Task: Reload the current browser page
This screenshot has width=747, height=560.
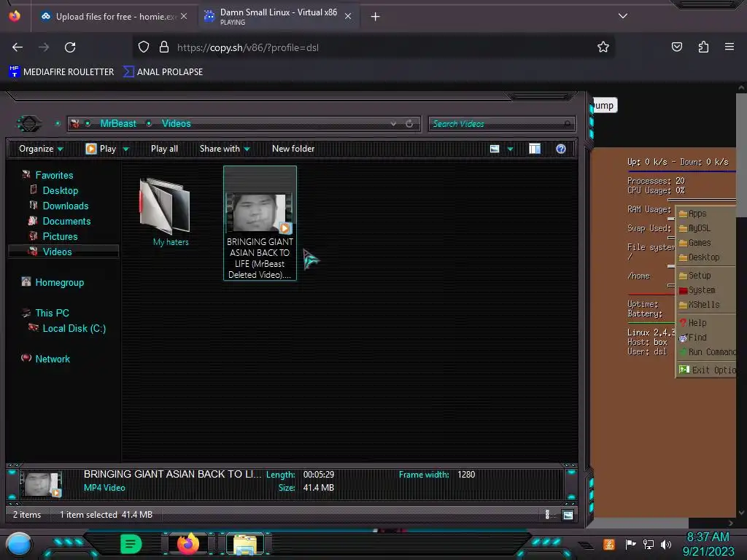Action: click(x=70, y=47)
